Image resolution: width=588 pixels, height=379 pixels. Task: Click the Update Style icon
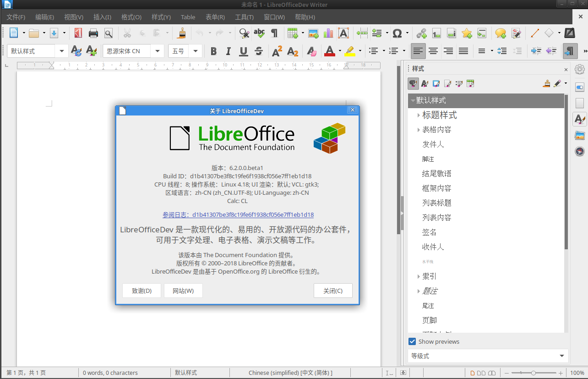pos(76,51)
